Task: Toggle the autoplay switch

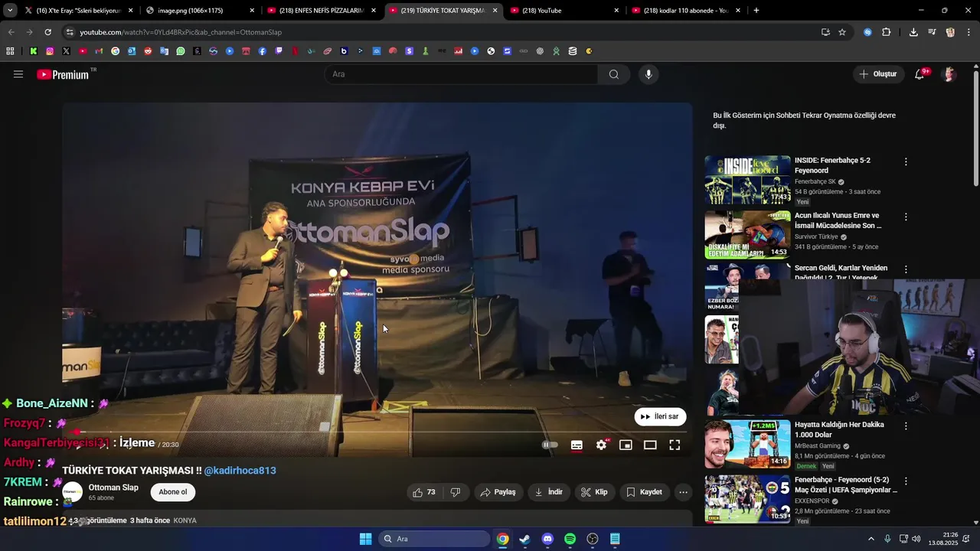Action: coord(550,445)
